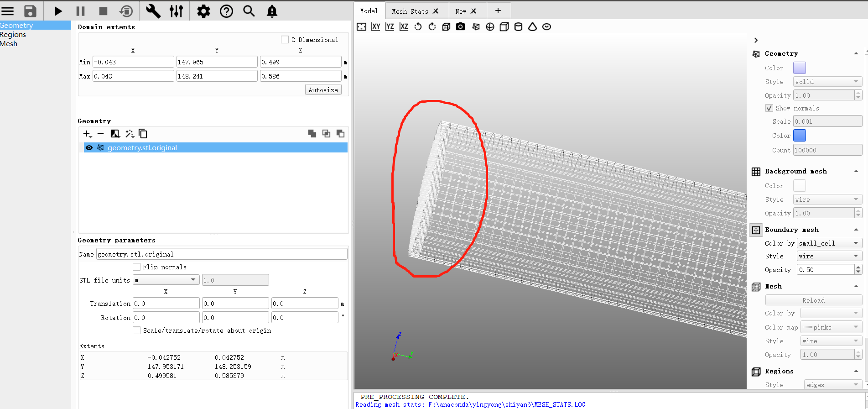868x409 pixels.
Task: Reset the 3D view to fit
Action: pos(361,27)
